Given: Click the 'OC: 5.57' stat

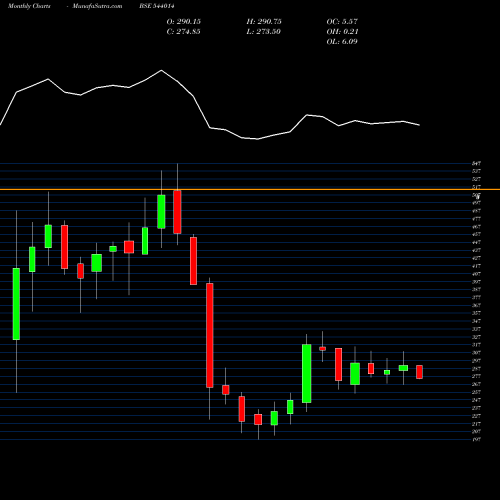Looking at the screenshot, I should (x=342, y=22).
